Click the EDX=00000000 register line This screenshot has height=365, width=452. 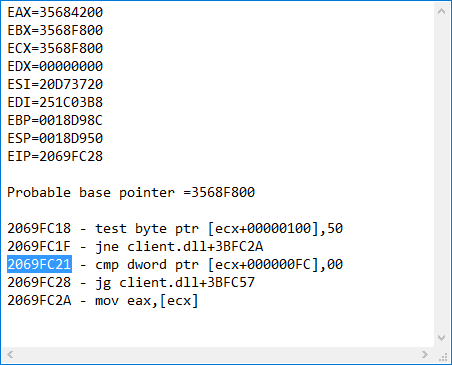(55, 66)
